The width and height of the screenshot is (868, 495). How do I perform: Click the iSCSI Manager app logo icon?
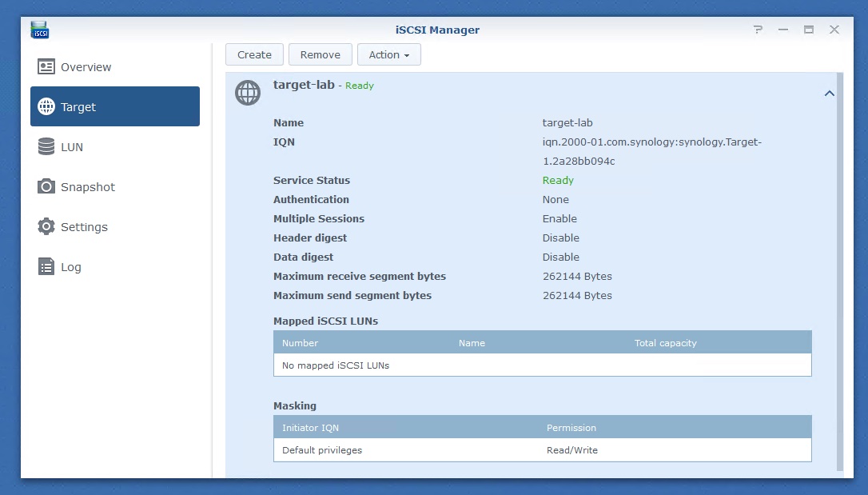click(40, 30)
